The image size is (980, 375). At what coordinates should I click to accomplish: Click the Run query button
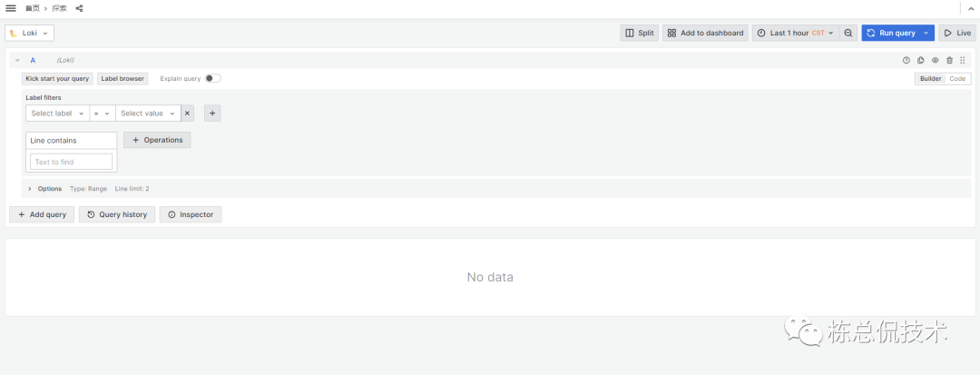(890, 33)
